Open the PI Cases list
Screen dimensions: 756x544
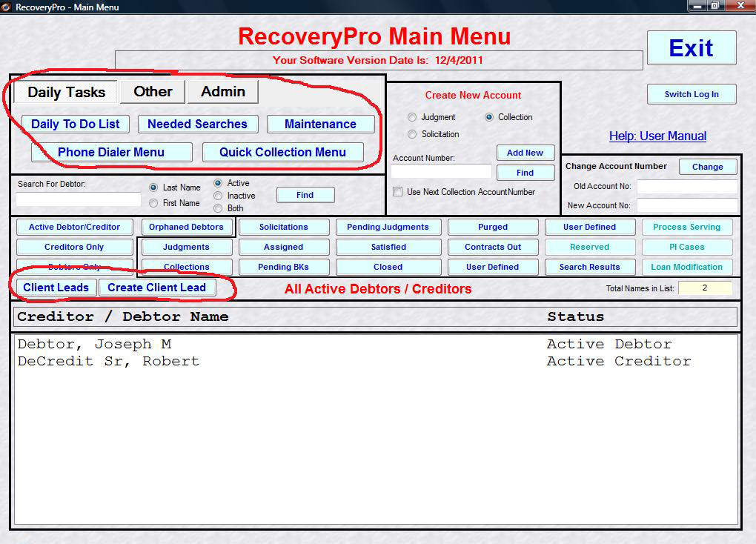tap(687, 247)
